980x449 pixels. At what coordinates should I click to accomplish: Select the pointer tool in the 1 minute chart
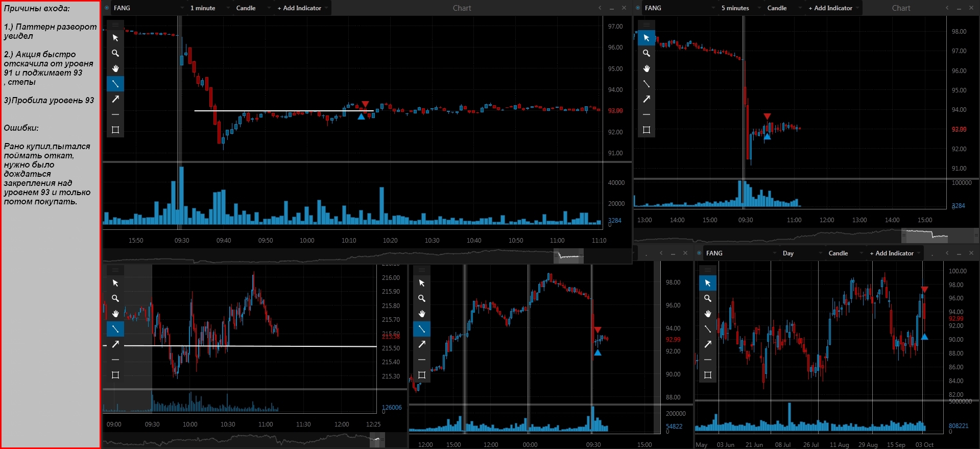(x=115, y=38)
